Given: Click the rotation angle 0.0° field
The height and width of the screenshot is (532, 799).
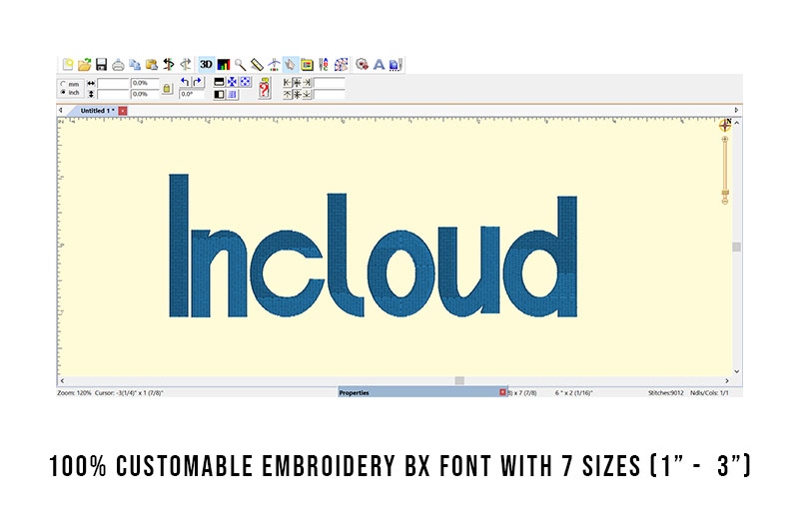Looking at the screenshot, I should 192,94.
